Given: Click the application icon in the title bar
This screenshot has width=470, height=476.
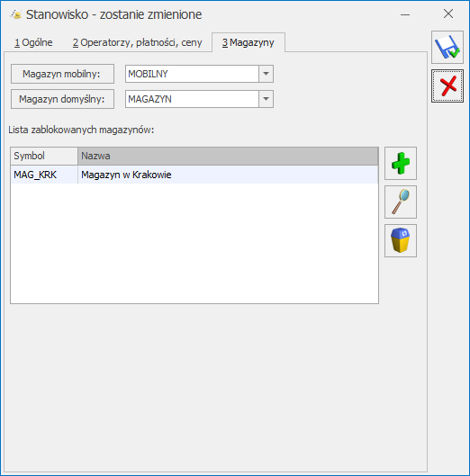Looking at the screenshot, I should pos(16,14).
